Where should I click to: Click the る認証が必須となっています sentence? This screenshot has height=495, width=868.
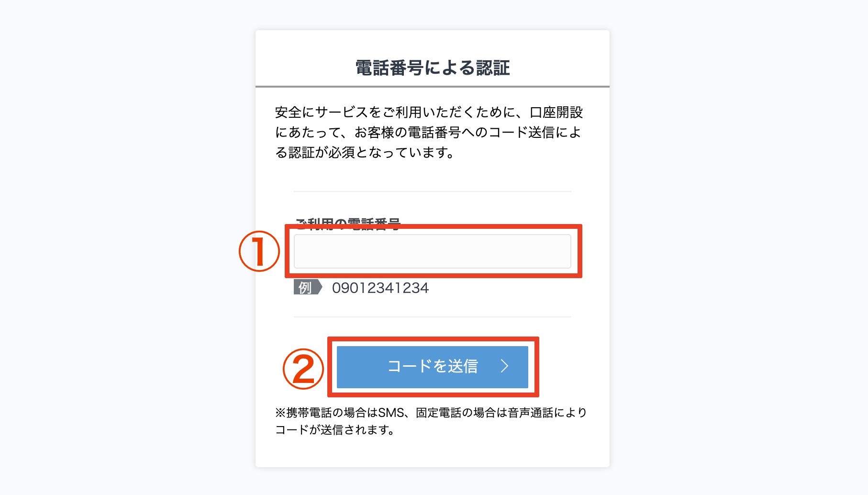[365, 153]
